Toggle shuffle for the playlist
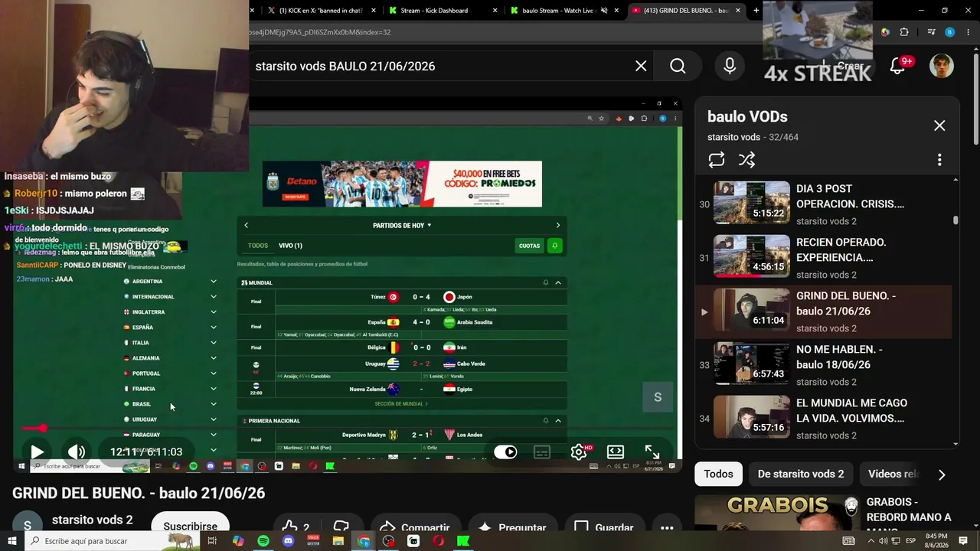This screenshot has width=980, height=551. click(x=746, y=160)
